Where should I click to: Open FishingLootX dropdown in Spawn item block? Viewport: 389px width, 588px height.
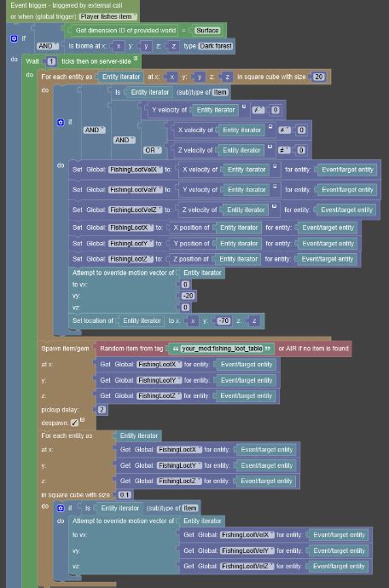point(160,365)
